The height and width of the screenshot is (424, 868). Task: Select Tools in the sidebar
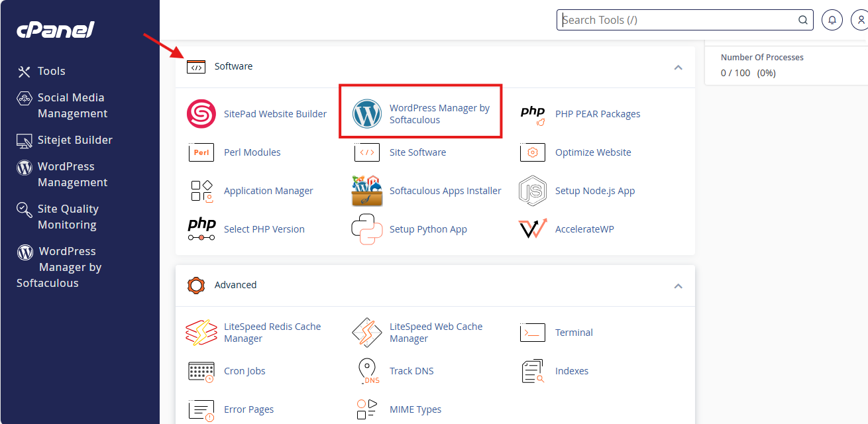pos(51,71)
